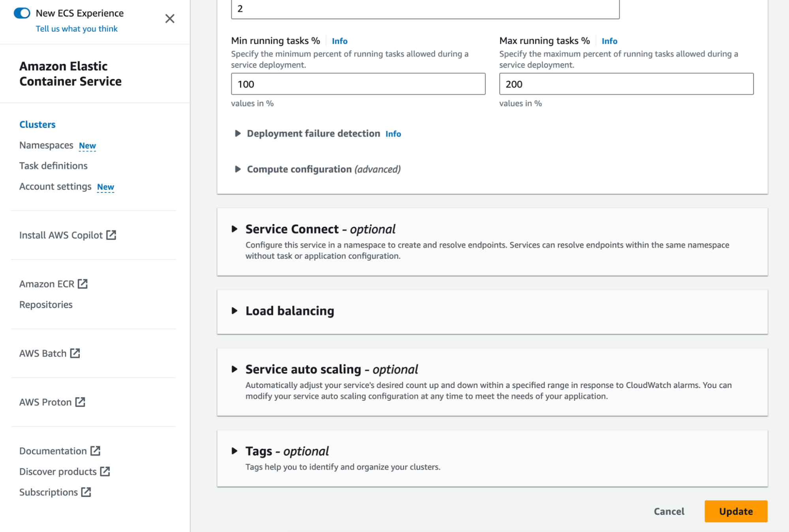Close the ECS sidebar with the X icon
The height and width of the screenshot is (532, 789).
[x=170, y=19]
